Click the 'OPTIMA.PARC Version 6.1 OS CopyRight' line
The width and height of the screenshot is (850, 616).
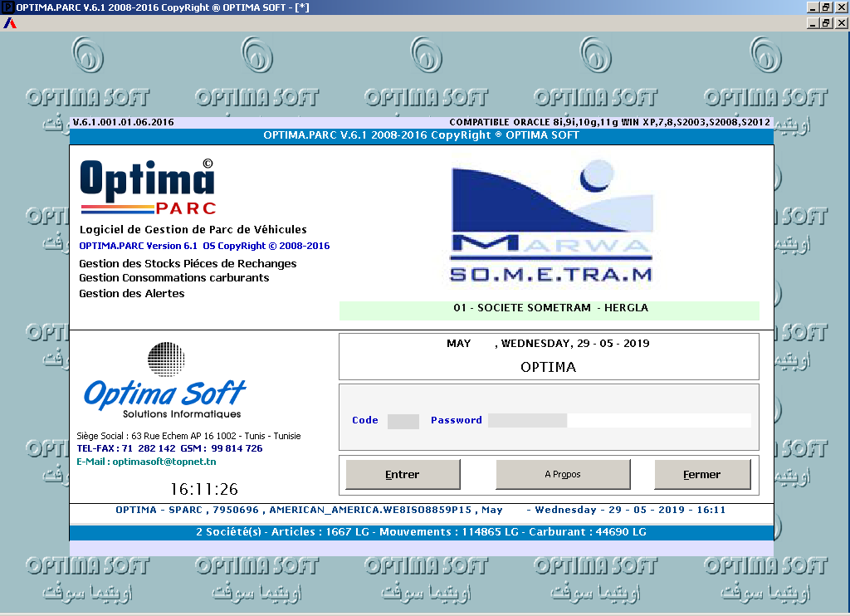pyautogui.click(x=204, y=247)
